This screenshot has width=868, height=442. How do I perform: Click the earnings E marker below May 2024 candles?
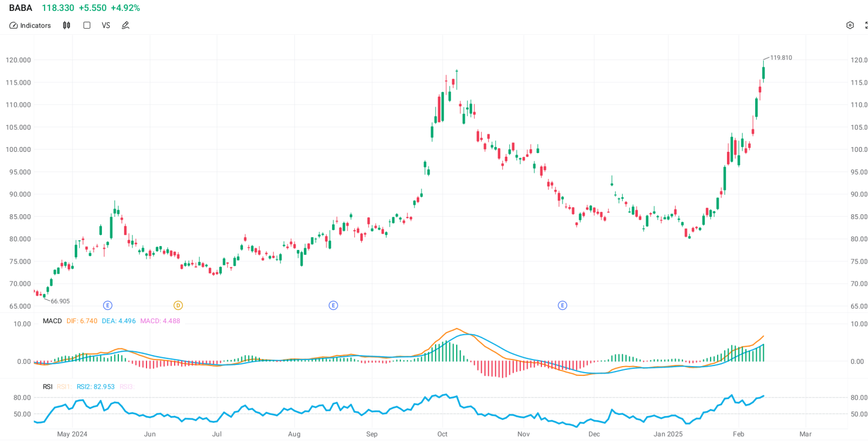[107, 305]
